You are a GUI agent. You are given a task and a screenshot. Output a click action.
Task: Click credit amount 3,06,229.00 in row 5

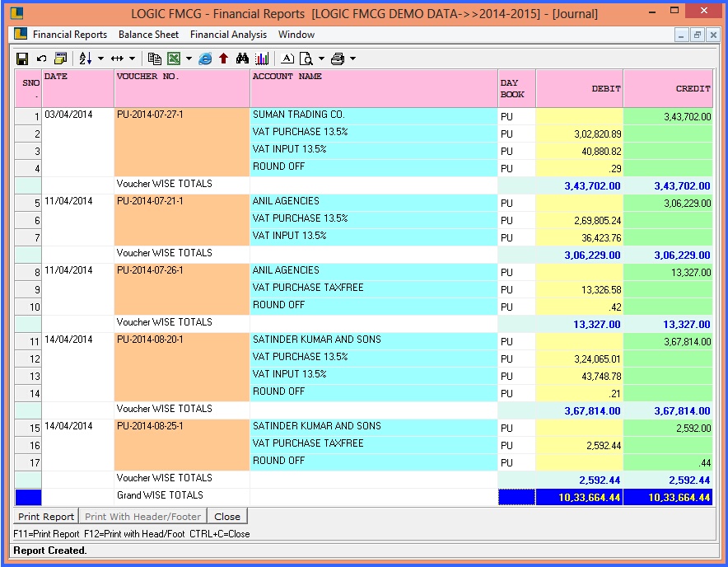(x=668, y=203)
